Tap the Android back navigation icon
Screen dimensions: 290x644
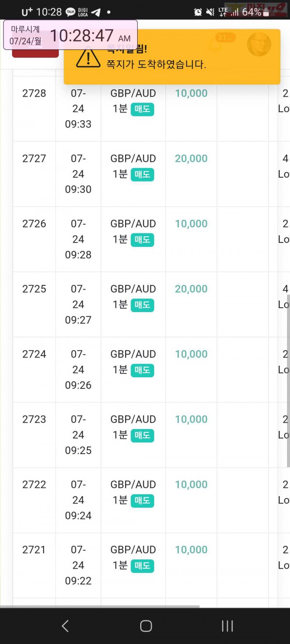pyautogui.click(x=65, y=626)
